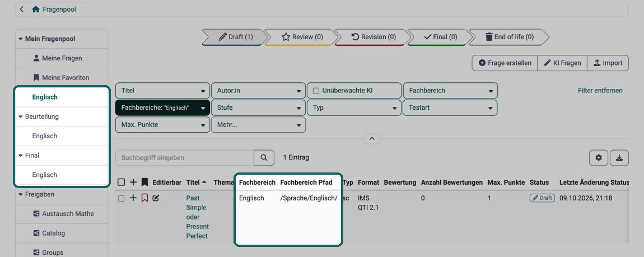This screenshot has width=644, height=257.
Task: Switch to End of life (0) tab
Action: (508, 37)
